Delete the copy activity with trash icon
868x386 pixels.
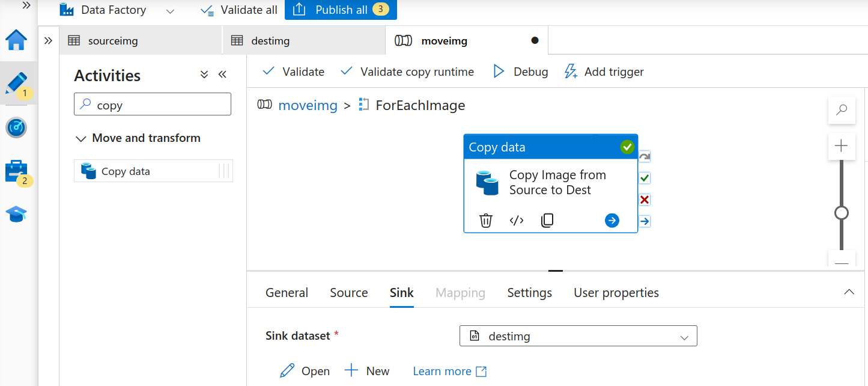[x=486, y=221]
